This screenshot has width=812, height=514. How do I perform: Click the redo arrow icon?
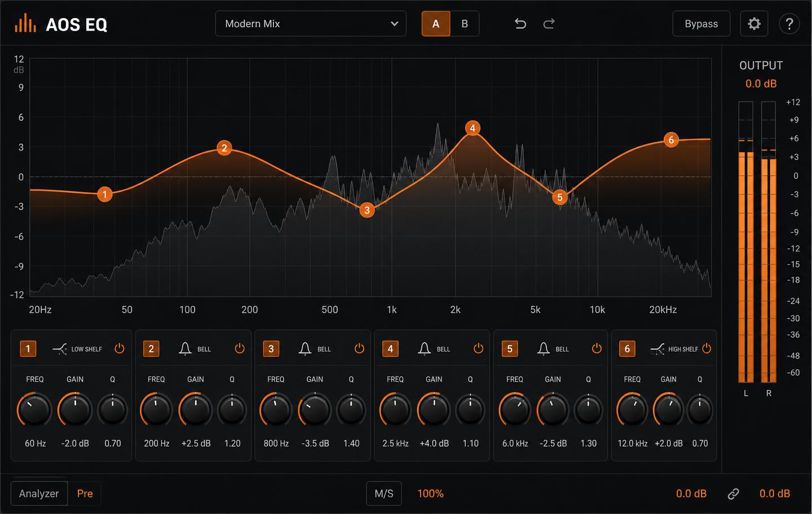tap(549, 24)
